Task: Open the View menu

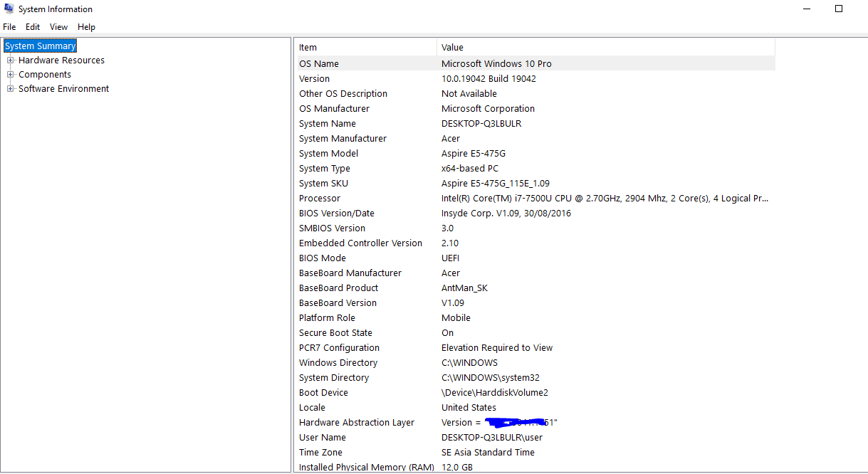Action: tap(59, 27)
